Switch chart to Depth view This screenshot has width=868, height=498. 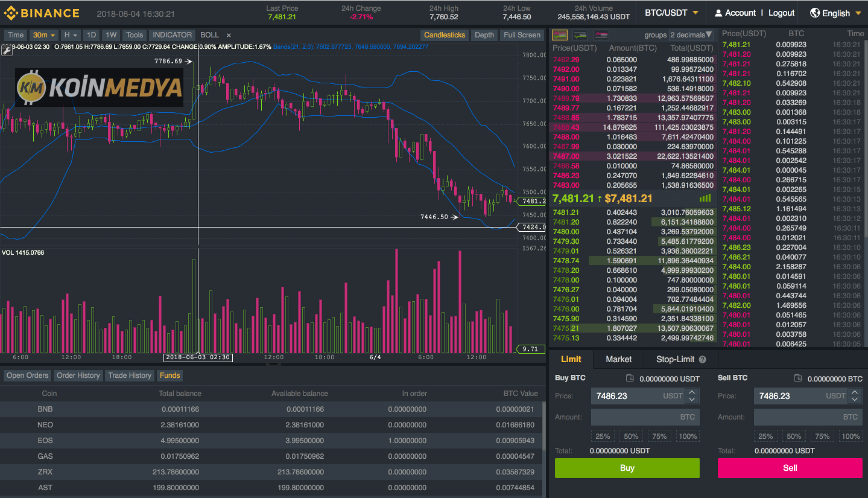coord(484,35)
